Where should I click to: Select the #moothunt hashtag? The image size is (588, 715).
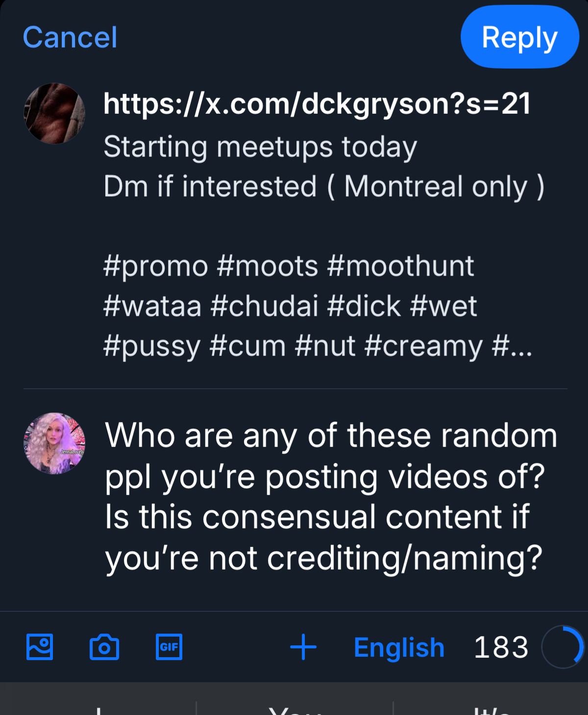tap(400, 266)
